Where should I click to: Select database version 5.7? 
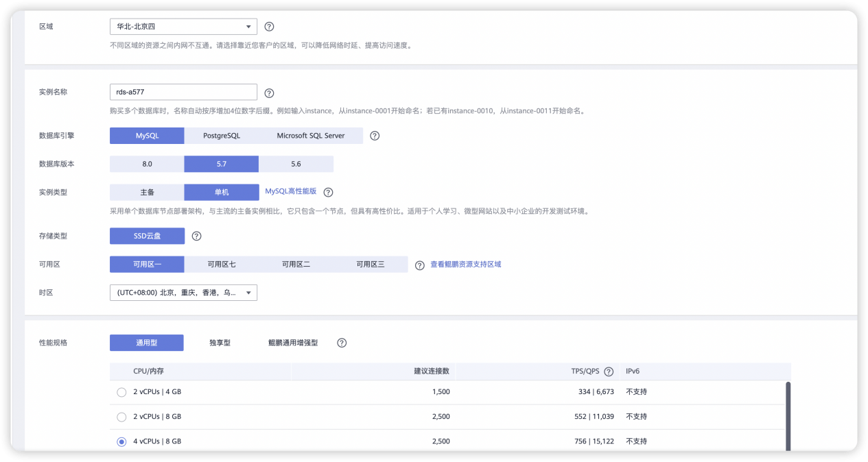(x=222, y=164)
